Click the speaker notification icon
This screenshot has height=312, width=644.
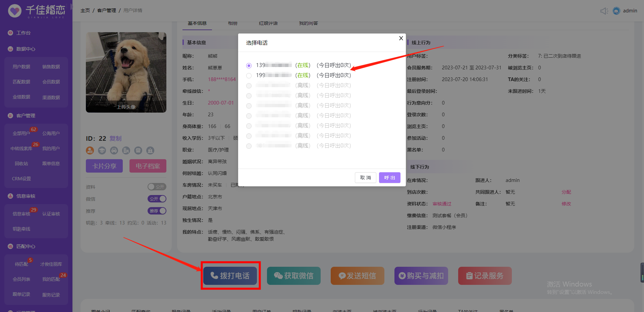(604, 11)
